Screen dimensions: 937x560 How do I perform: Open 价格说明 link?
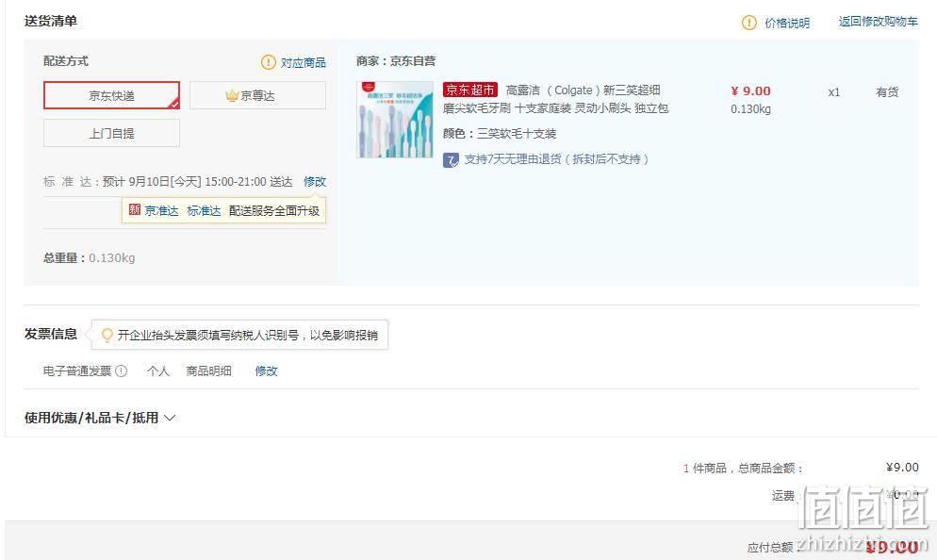click(x=787, y=23)
